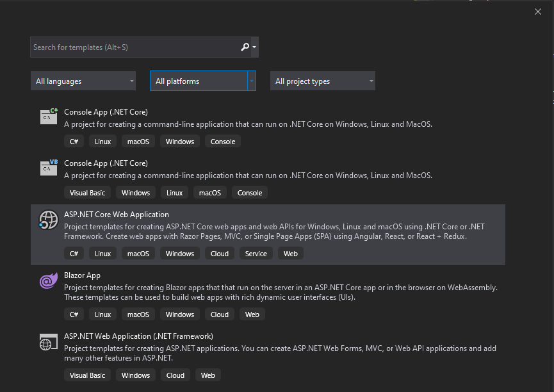
Task: Open the All project types dropdown
Action: click(323, 81)
